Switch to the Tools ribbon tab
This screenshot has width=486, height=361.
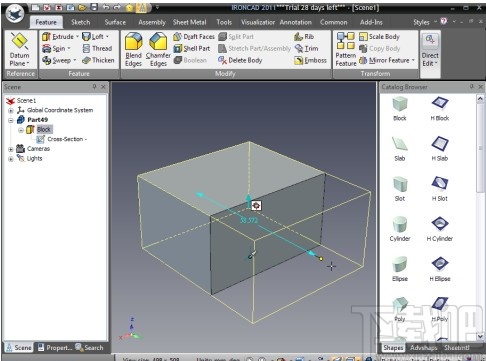224,22
